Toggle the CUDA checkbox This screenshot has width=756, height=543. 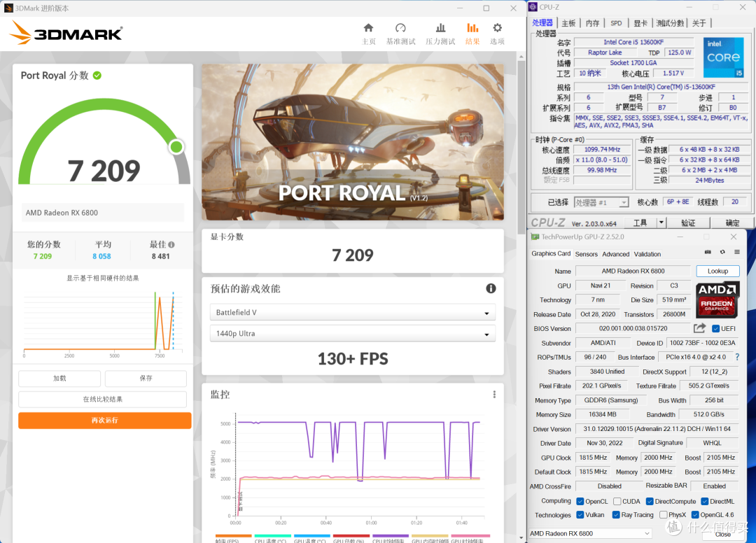click(617, 501)
